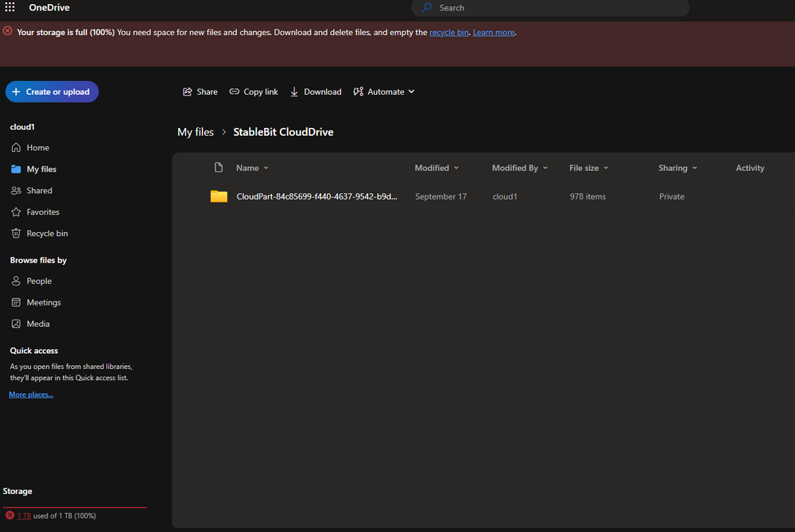Open Meetings via the calendar icon
Screen dimensions: 795x532
pyautogui.click(x=16, y=302)
